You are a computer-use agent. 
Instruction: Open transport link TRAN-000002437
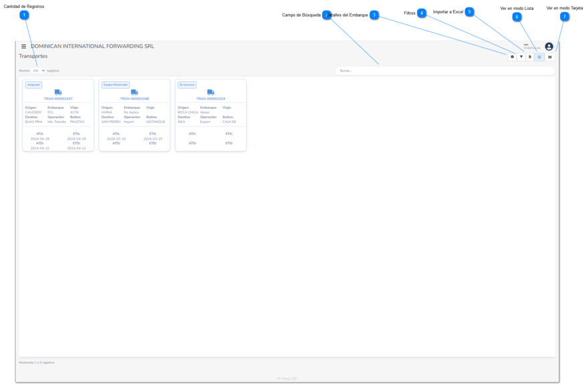pos(58,99)
